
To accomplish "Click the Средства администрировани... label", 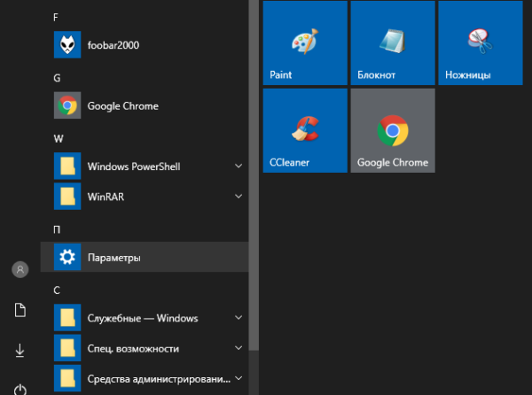I will tap(159, 379).
